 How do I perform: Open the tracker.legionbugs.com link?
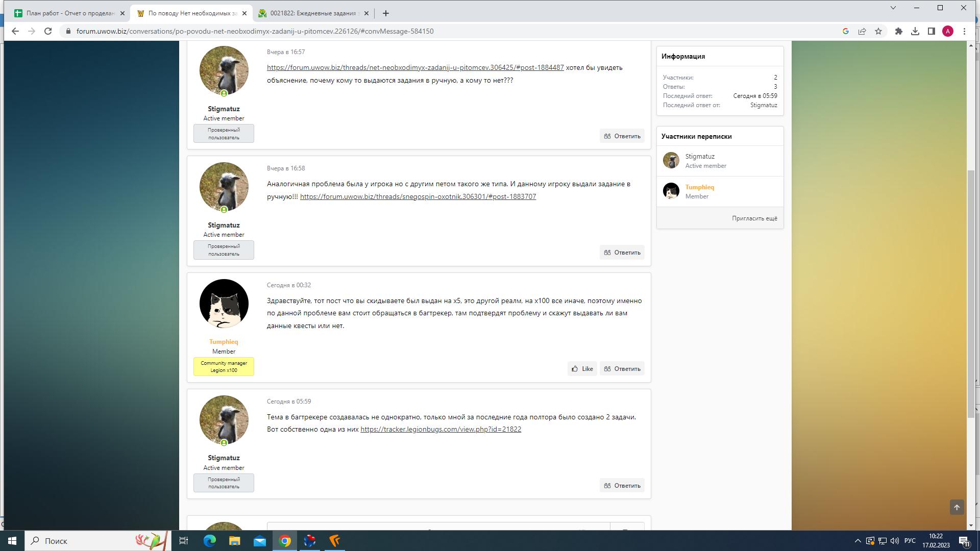coord(440,430)
